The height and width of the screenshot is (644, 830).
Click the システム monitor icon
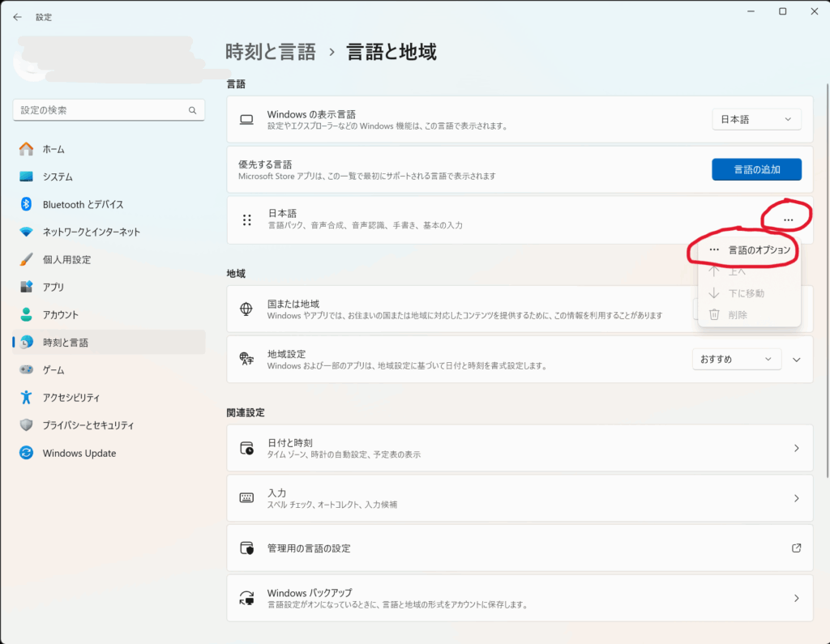click(x=26, y=177)
